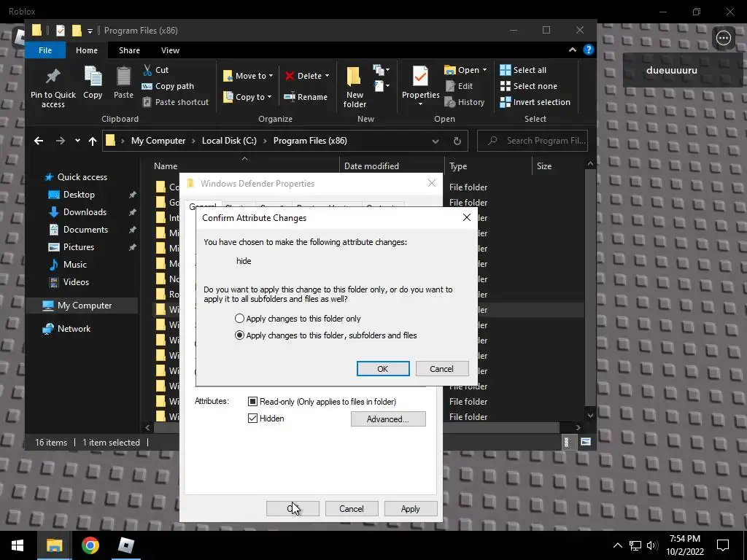Click the Roblox taskbar icon
This screenshot has width=747, height=560.
[125, 545]
